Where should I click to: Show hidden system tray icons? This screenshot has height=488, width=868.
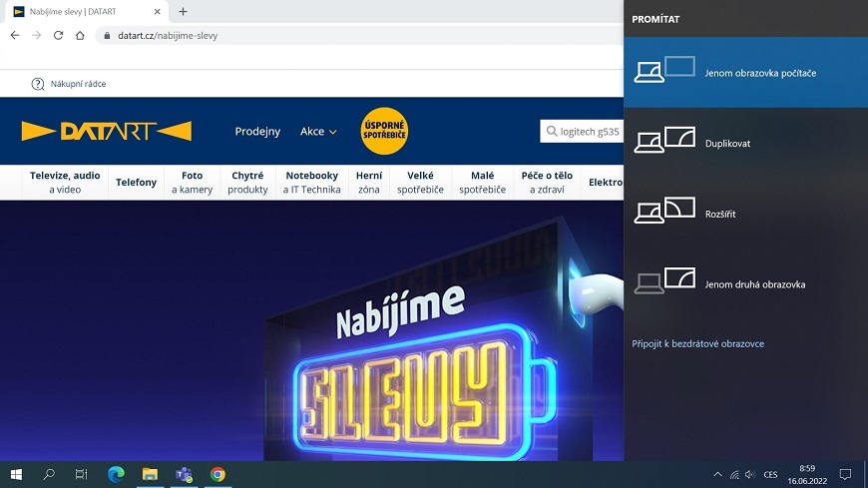717,474
